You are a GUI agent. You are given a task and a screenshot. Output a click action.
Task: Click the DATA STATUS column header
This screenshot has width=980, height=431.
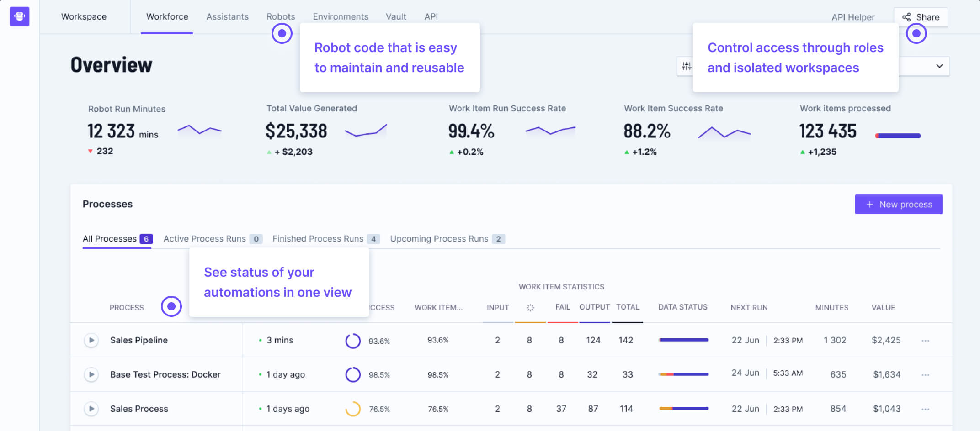[x=683, y=307]
